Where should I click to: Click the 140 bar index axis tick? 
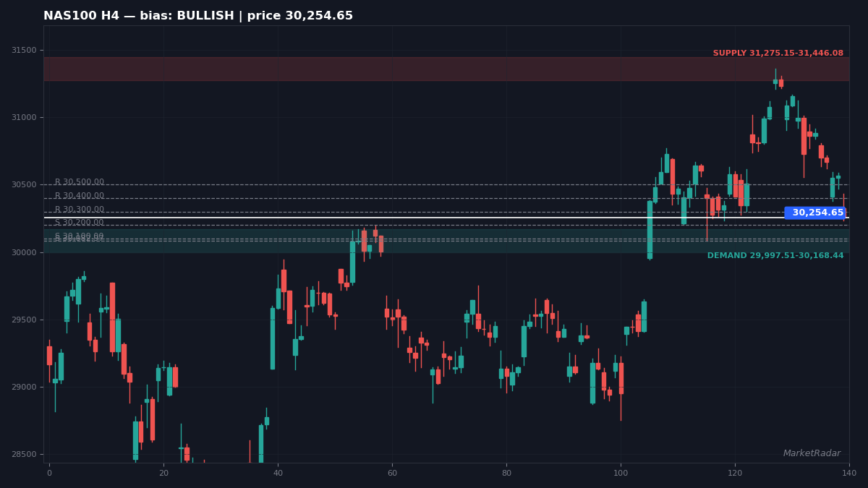coord(849,473)
